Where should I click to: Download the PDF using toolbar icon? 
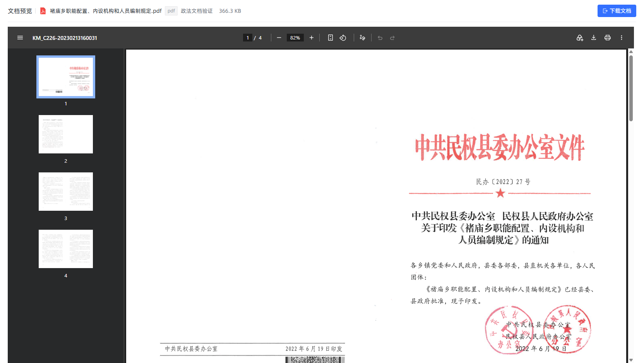click(x=594, y=38)
